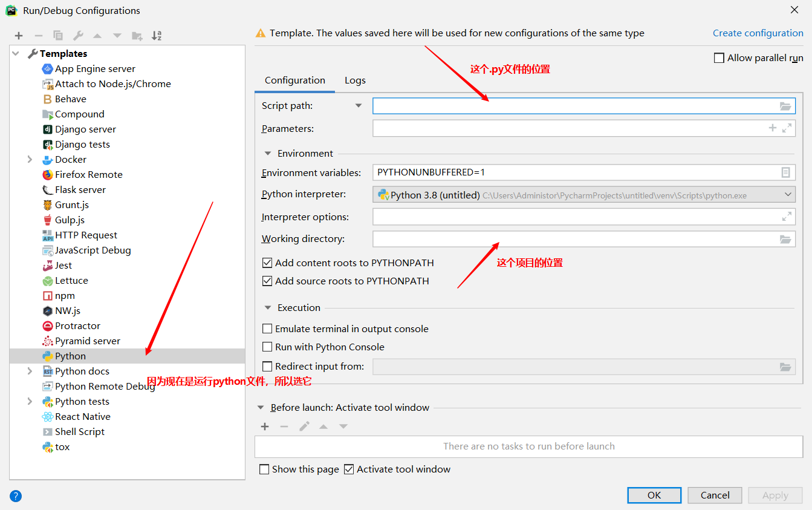The image size is (812, 510).
Task: Enable Show this page checkbox
Action: click(264, 469)
